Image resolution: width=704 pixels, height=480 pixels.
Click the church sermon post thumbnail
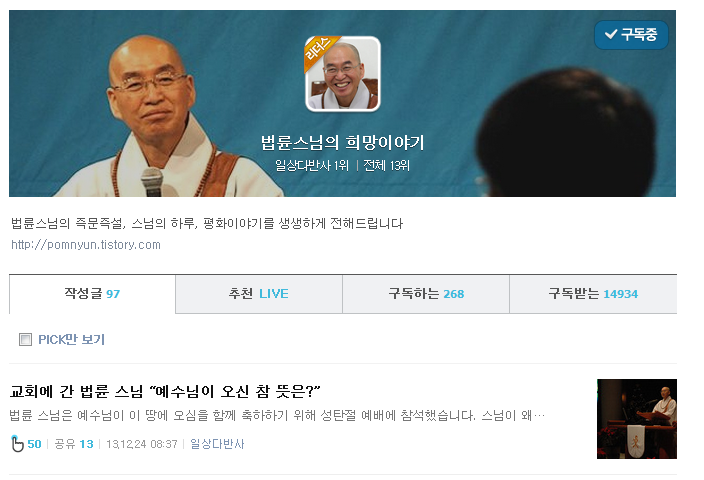coord(637,418)
